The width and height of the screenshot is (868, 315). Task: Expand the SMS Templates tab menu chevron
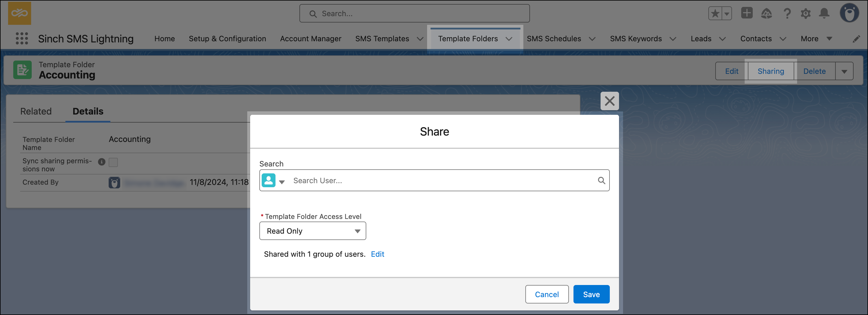click(420, 39)
